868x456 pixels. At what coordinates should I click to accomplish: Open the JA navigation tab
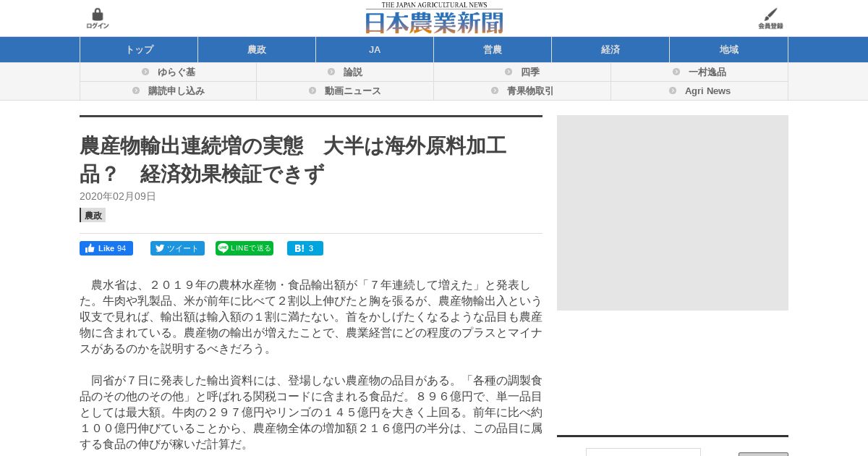click(x=375, y=49)
